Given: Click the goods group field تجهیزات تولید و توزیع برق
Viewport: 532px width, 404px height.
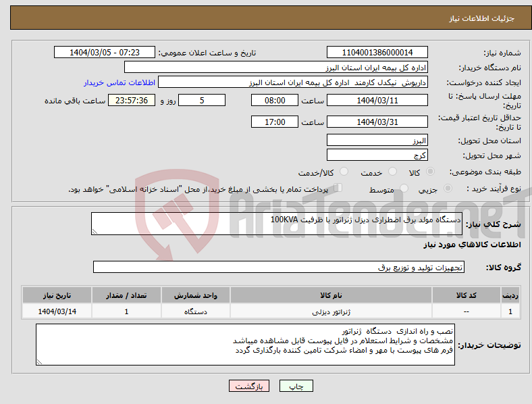Looking at the screenshot, I should click(x=279, y=267).
